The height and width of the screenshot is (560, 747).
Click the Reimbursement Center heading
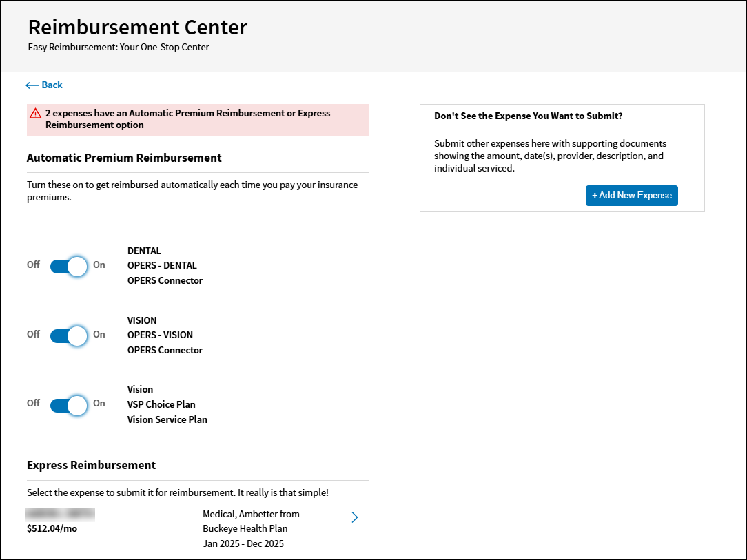tap(138, 27)
